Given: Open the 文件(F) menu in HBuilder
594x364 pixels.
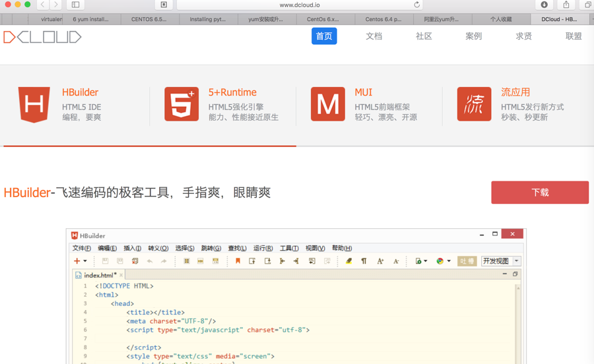Looking at the screenshot, I should 81,248.
